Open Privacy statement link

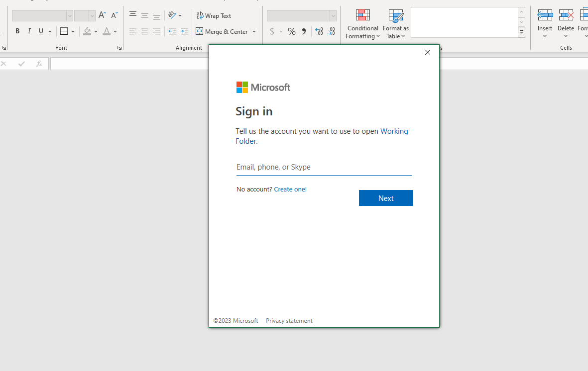[289, 321]
